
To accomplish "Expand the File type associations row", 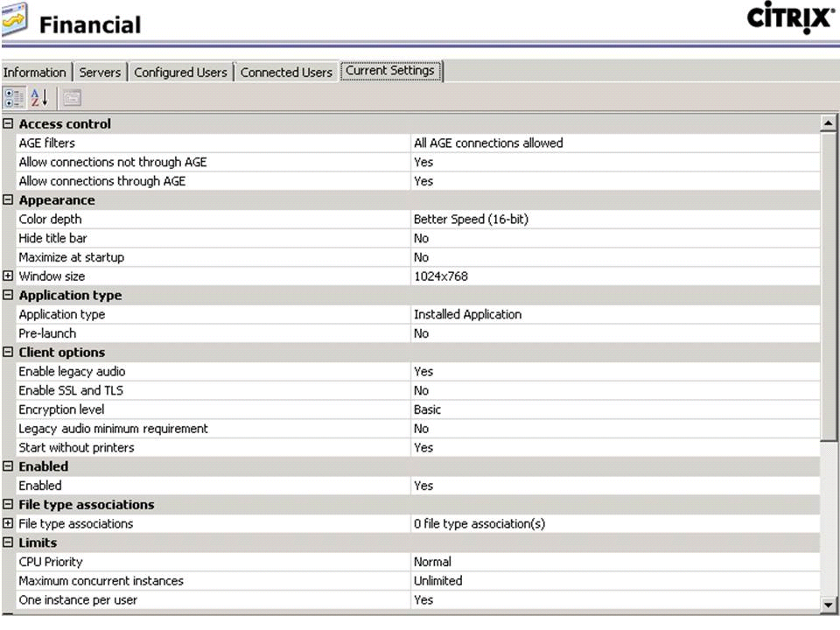I will click(x=9, y=524).
